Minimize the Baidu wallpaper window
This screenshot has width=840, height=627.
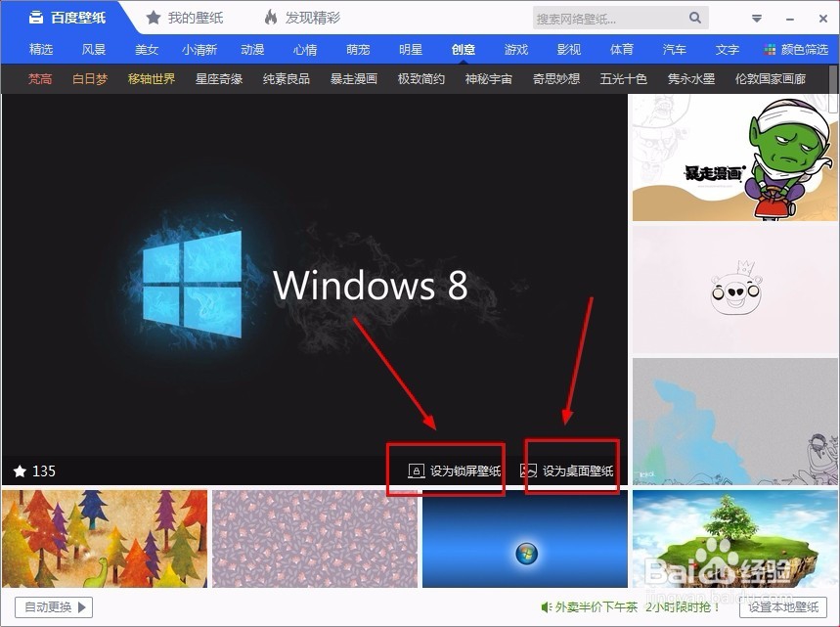(790, 19)
